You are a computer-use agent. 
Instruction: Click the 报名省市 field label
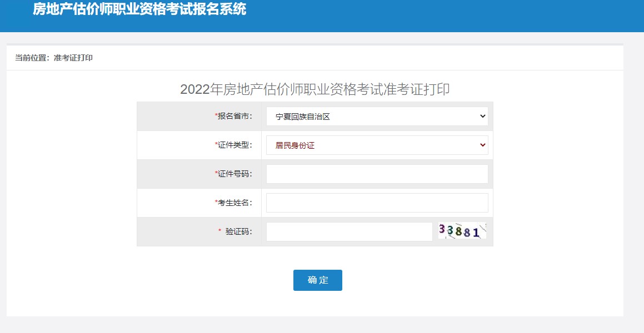pos(235,117)
